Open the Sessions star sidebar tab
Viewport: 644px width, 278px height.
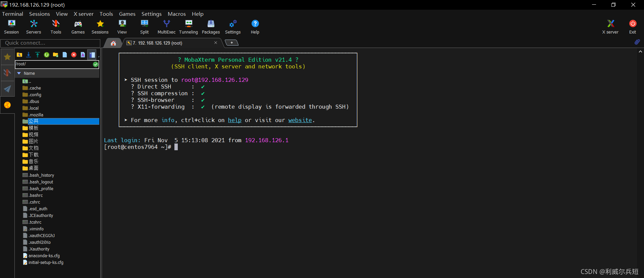pyautogui.click(x=7, y=57)
